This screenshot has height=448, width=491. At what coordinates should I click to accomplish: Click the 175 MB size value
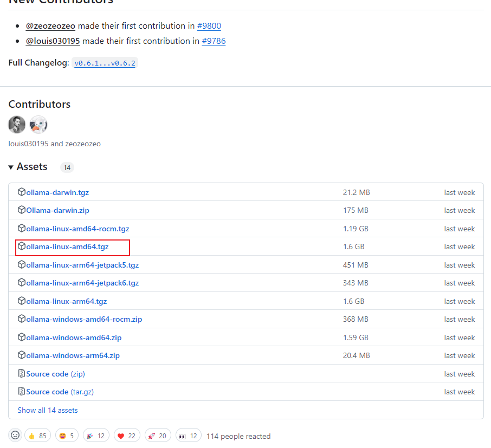[x=356, y=210]
